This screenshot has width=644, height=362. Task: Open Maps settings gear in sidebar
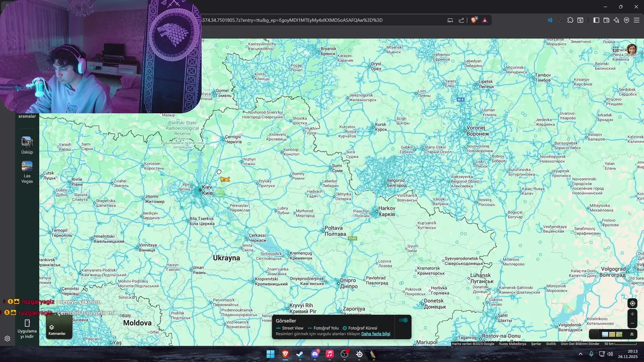coord(7,338)
